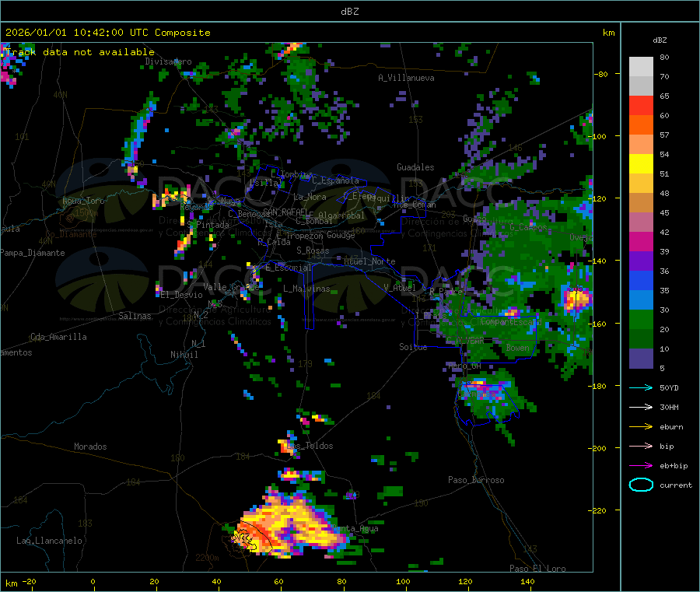Click the magenta eb+bip arrow legend icon

click(x=641, y=466)
